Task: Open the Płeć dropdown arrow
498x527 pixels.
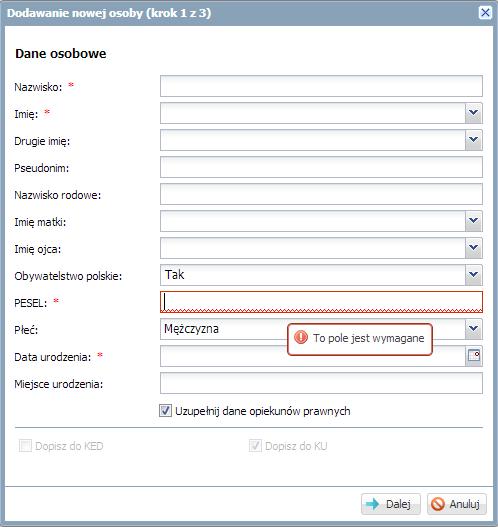Action: click(474, 329)
